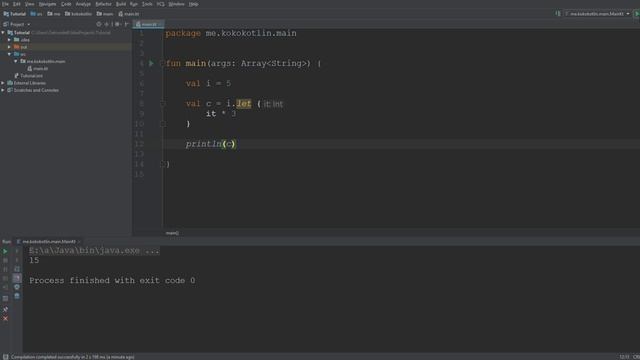Open the Tools menu

point(147,4)
